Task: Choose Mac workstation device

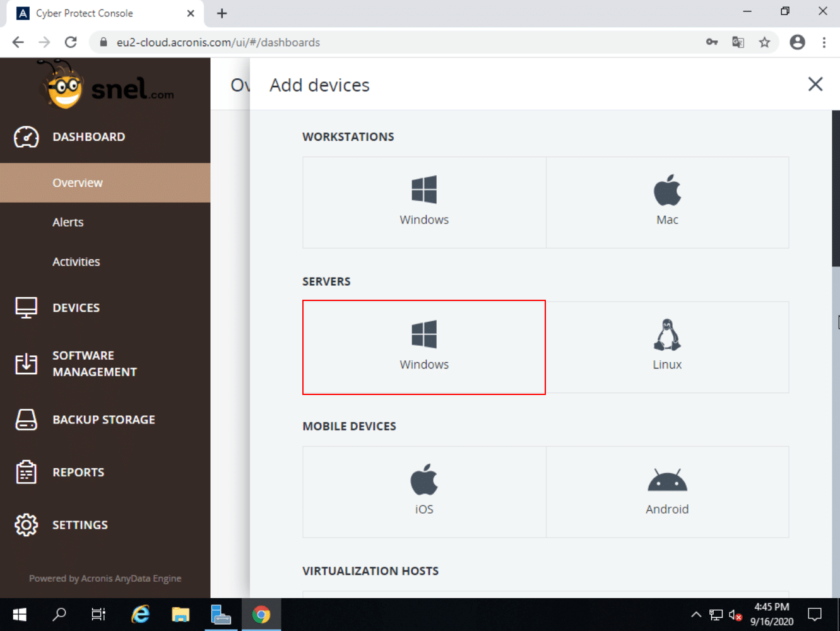Action: (x=667, y=202)
